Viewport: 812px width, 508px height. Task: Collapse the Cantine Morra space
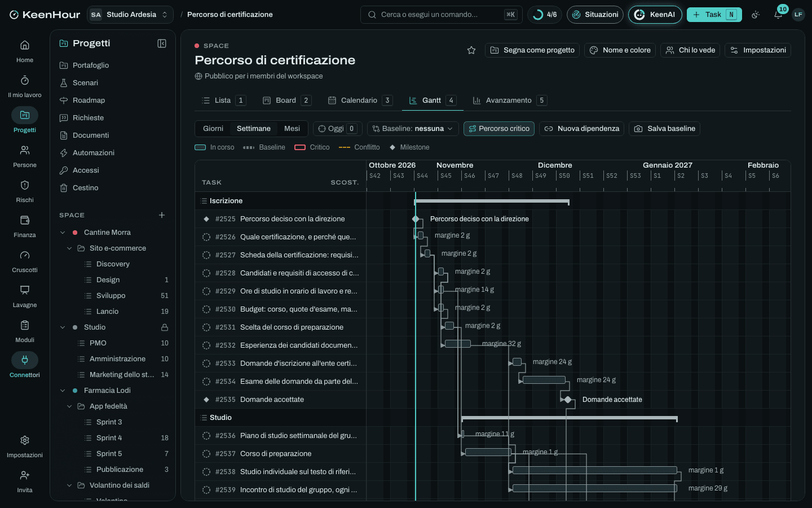coord(63,233)
